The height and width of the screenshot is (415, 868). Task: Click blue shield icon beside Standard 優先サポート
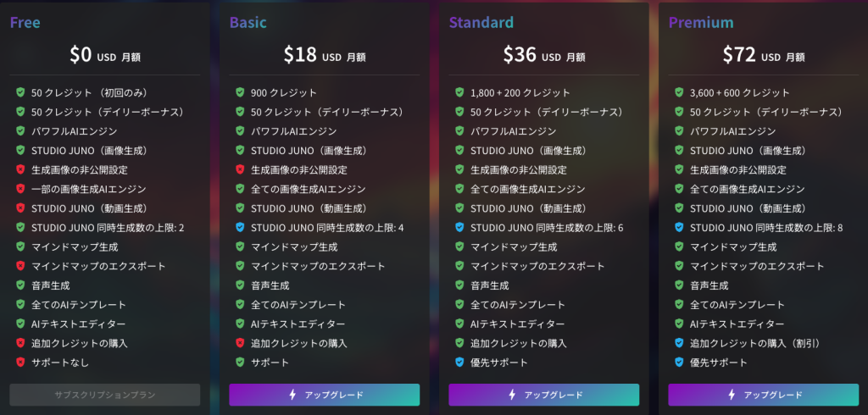459,362
